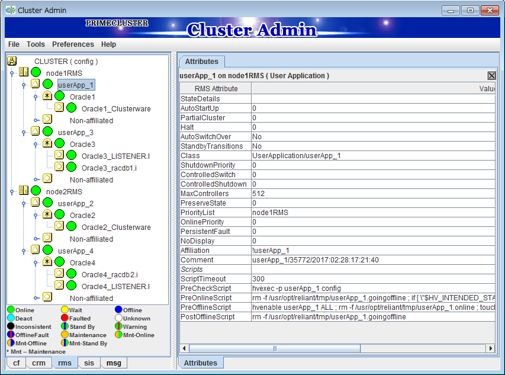Collapse the userApp_4 tree branch
505x375 pixels.
point(24,251)
